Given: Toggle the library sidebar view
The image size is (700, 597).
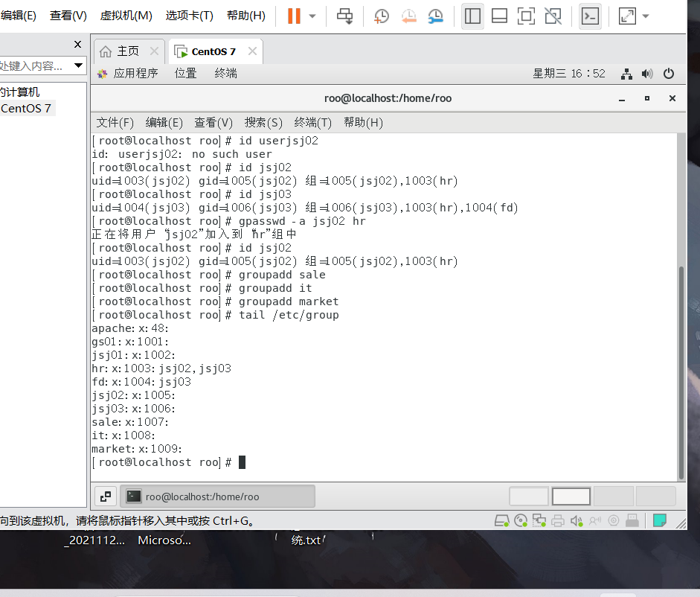Looking at the screenshot, I should click(x=472, y=16).
